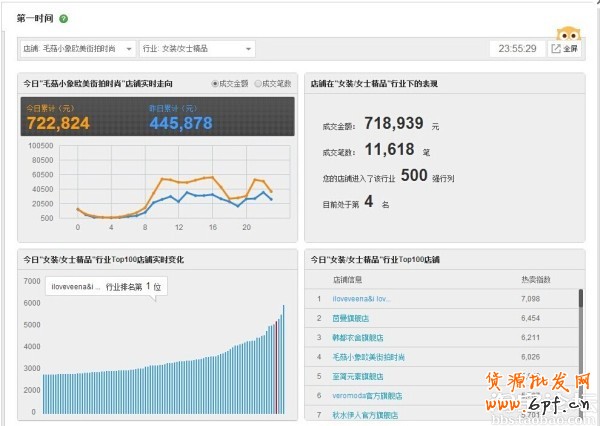Click the 今日累计 orange total 722,824

pos(57,123)
